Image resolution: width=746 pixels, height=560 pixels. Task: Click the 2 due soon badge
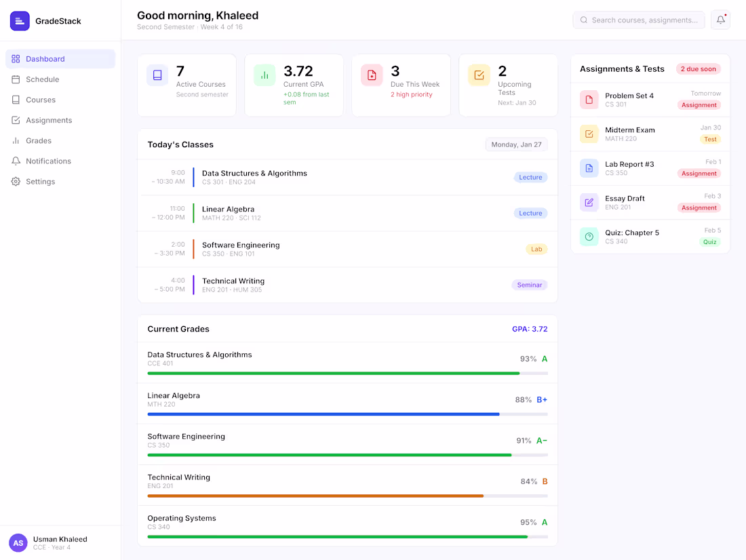pos(698,69)
